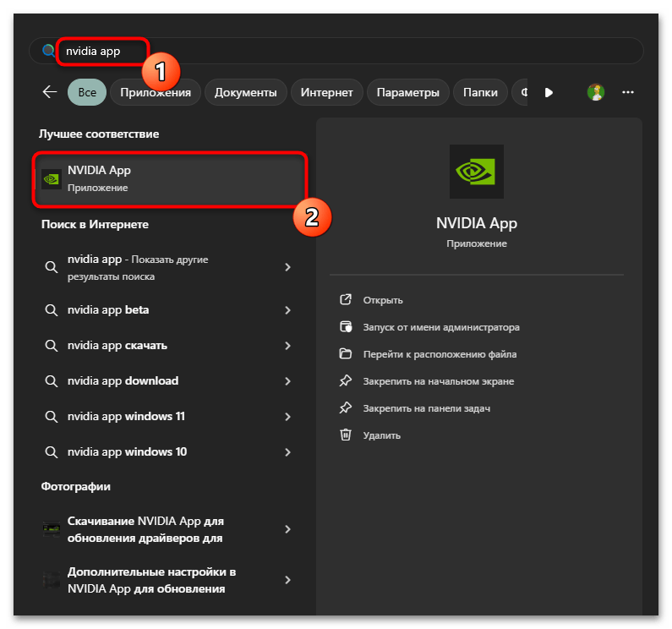Screen dimensions: 672x629
Task: Show more filter tabs with the play arrow
Action: point(549,92)
